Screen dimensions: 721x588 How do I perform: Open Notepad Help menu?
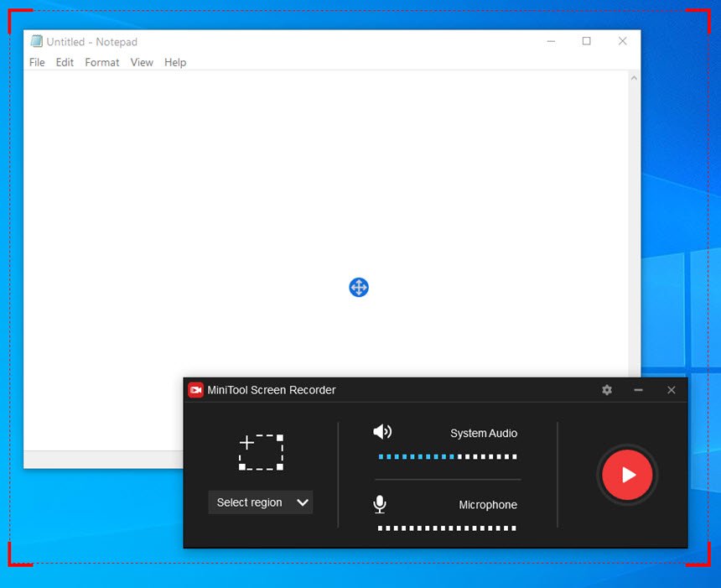pos(175,62)
